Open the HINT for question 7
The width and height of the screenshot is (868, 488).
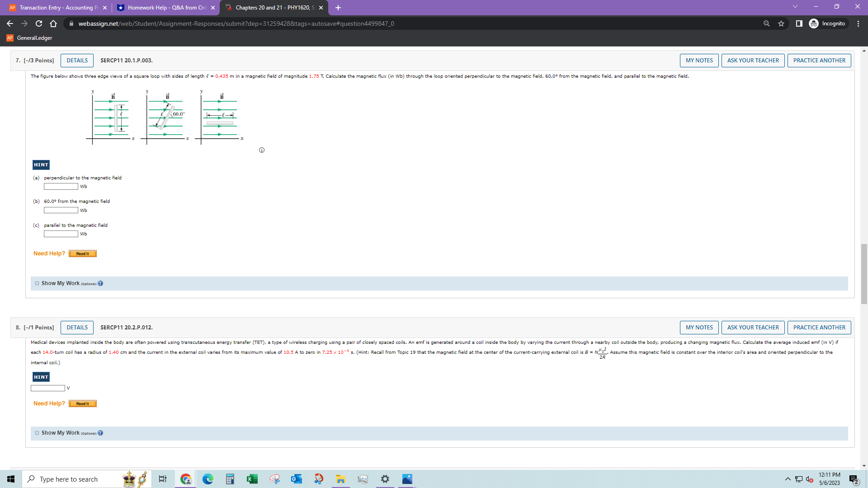click(x=41, y=165)
